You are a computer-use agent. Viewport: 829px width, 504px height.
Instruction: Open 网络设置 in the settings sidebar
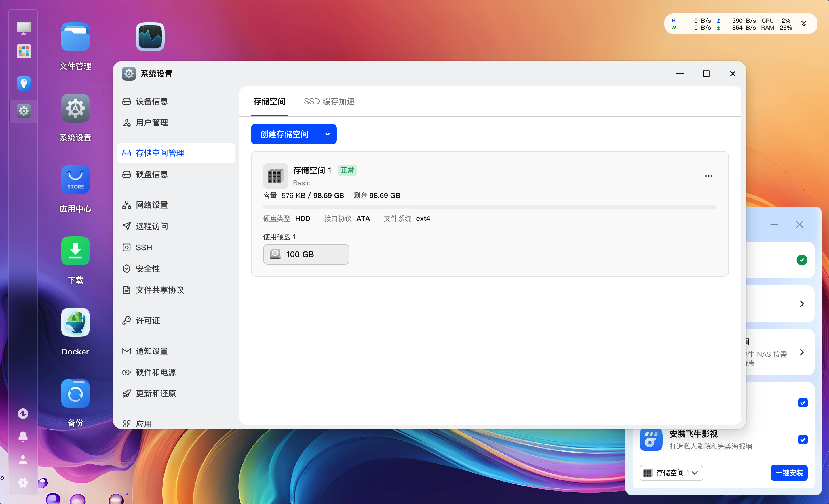(x=151, y=205)
